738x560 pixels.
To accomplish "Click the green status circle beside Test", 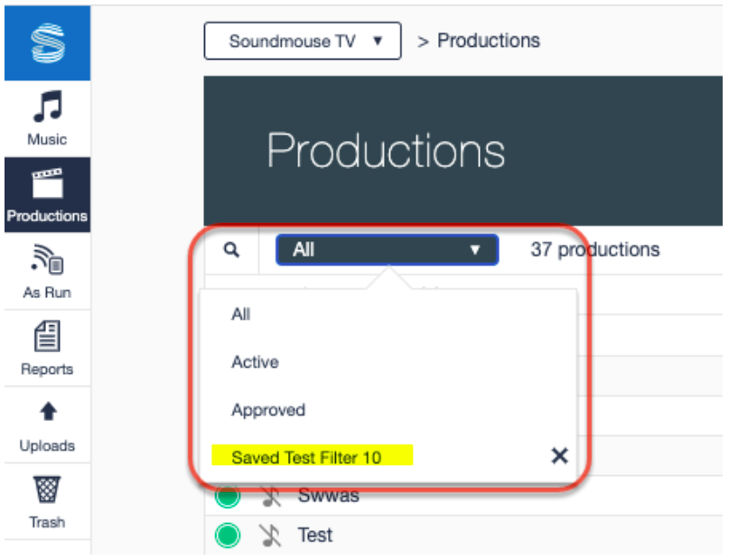I will pyautogui.click(x=228, y=536).
